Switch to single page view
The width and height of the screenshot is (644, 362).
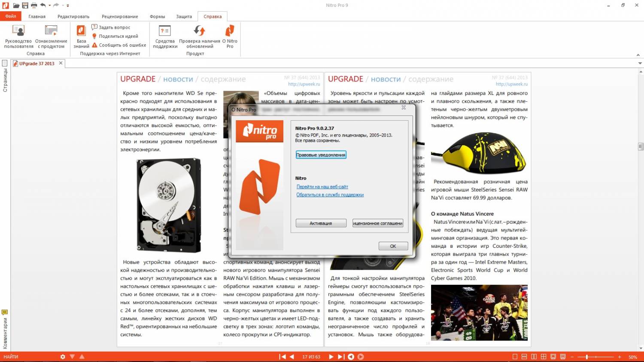515,357
